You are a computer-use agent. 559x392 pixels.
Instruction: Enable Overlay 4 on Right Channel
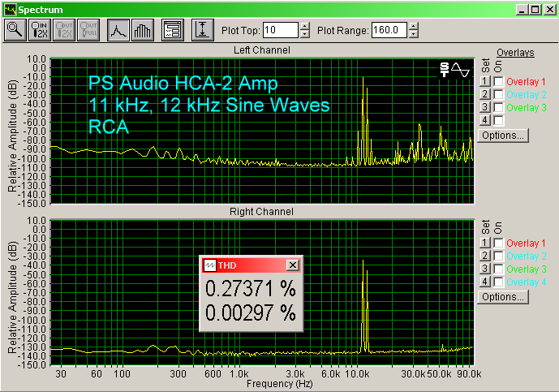click(498, 282)
